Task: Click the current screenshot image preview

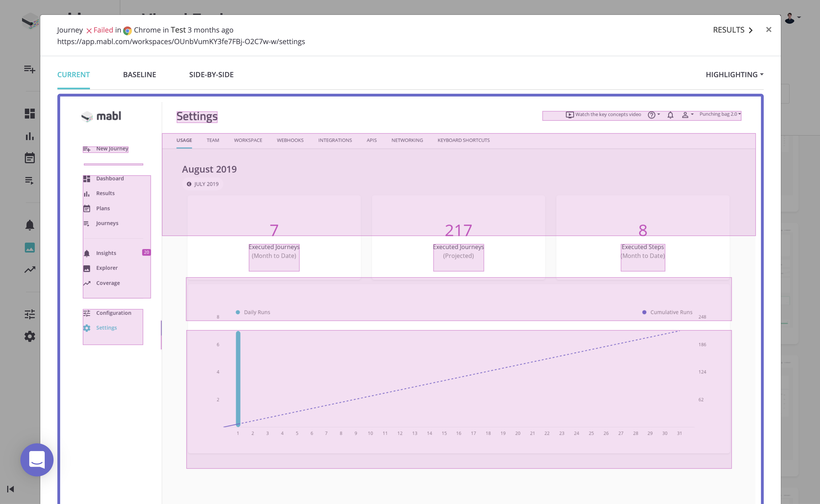Action: [410, 300]
